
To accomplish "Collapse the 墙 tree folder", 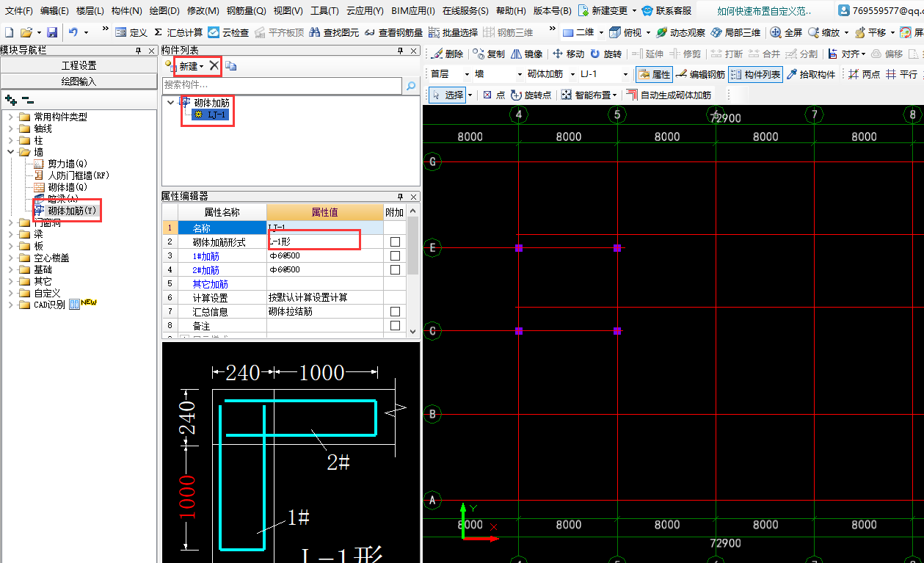I will click(x=12, y=152).
